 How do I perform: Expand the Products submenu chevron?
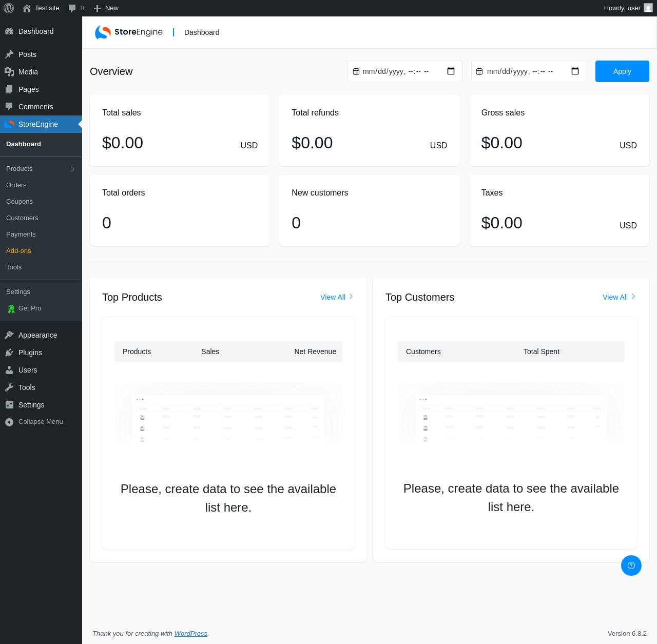[73, 169]
